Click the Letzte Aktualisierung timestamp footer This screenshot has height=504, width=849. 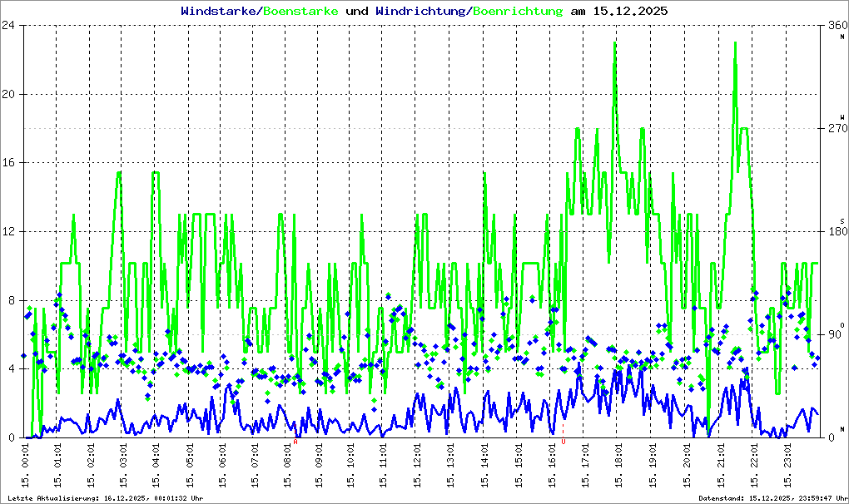click(106, 498)
